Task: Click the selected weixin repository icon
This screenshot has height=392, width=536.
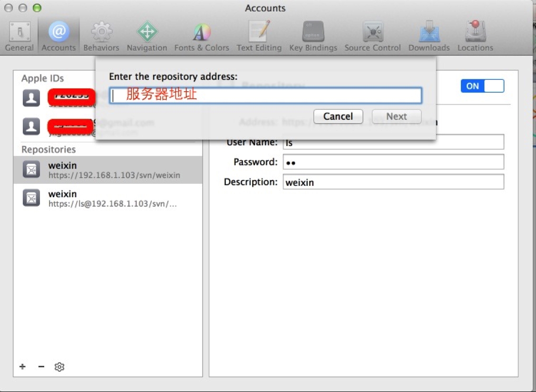Action: pyautogui.click(x=31, y=169)
